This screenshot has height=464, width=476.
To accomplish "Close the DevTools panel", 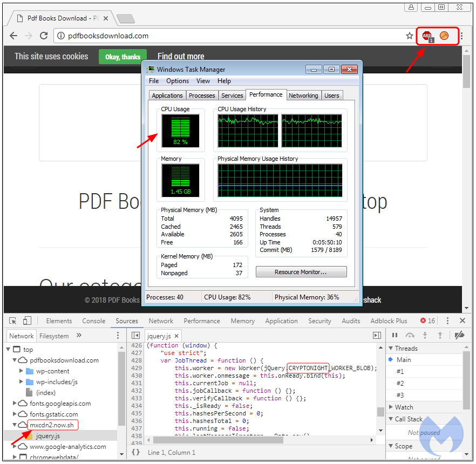I will coord(463,320).
